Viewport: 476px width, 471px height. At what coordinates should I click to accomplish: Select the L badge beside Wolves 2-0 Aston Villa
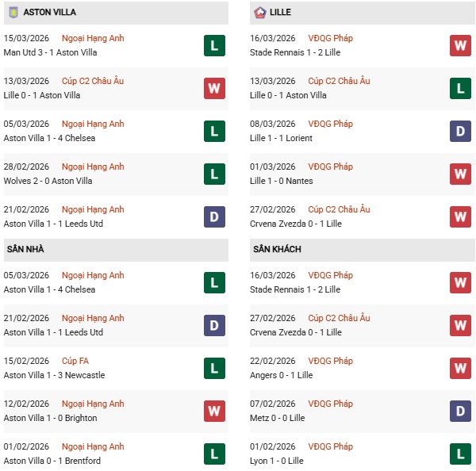pyautogui.click(x=214, y=174)
